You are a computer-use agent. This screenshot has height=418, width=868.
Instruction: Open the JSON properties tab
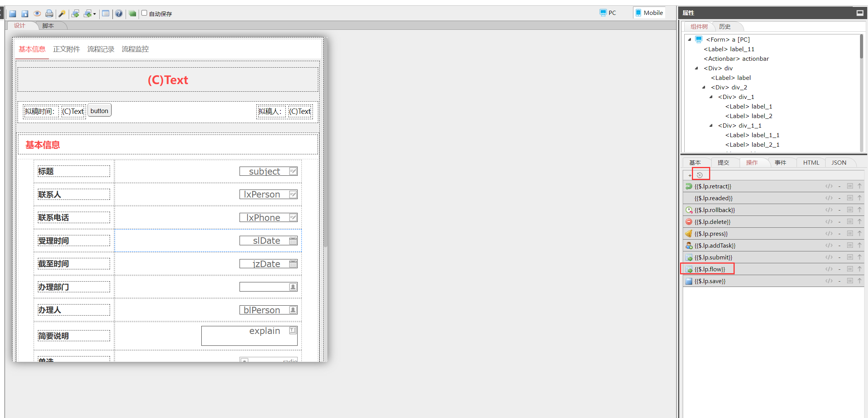(839, 162)
